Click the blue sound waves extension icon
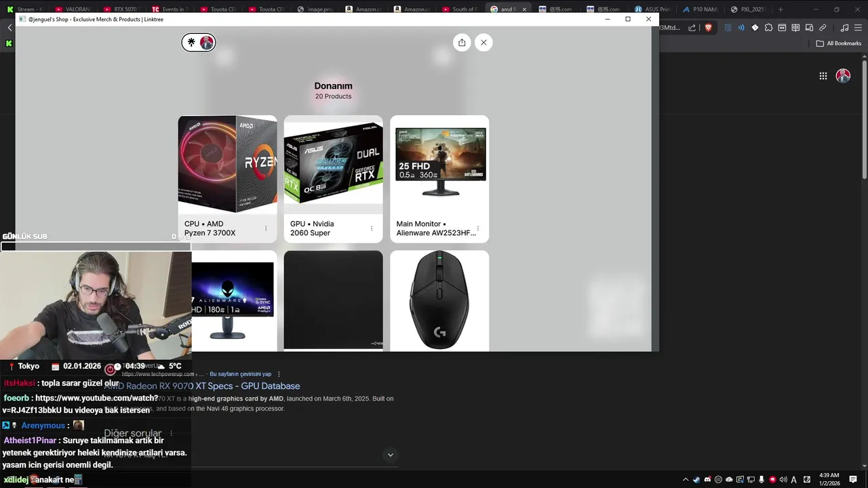The width and height of the screenshot is (868, 488). click(741, 28)
